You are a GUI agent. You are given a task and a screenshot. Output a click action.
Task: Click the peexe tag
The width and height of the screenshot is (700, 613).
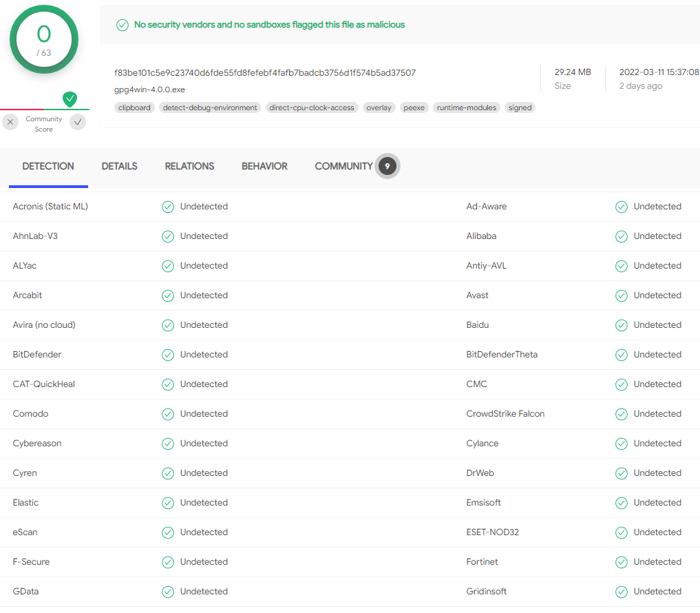coord(414,107)
